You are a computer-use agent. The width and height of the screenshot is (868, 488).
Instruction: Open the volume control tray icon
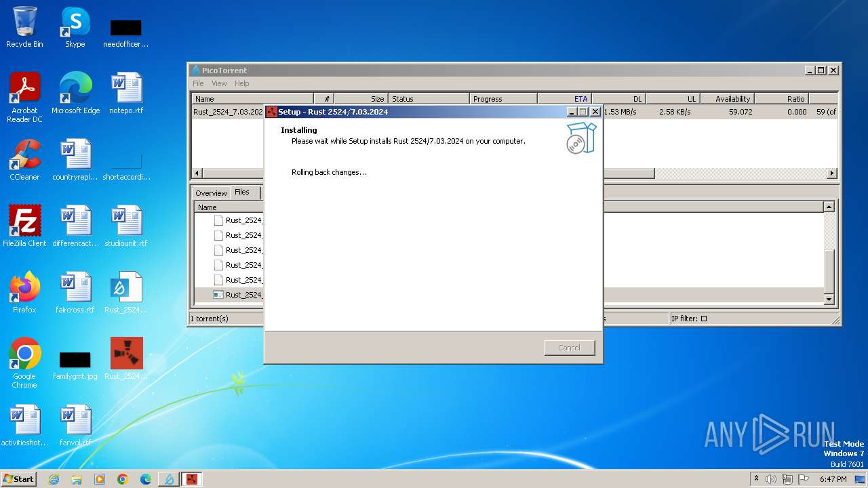coord(771,479)
